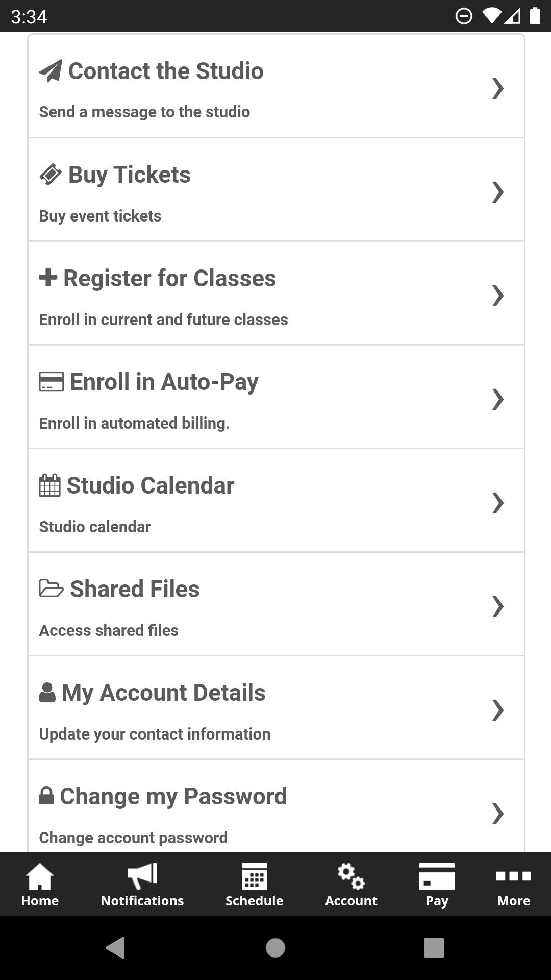Open the Buy Tickets chevron arrow
The image size is (551, 980).
(x=497, y=192)
